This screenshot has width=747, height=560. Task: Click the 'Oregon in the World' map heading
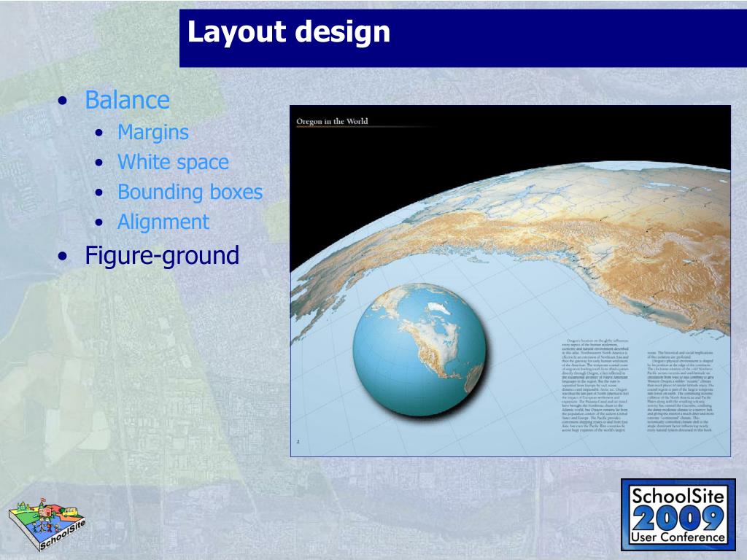click(332, 122)
